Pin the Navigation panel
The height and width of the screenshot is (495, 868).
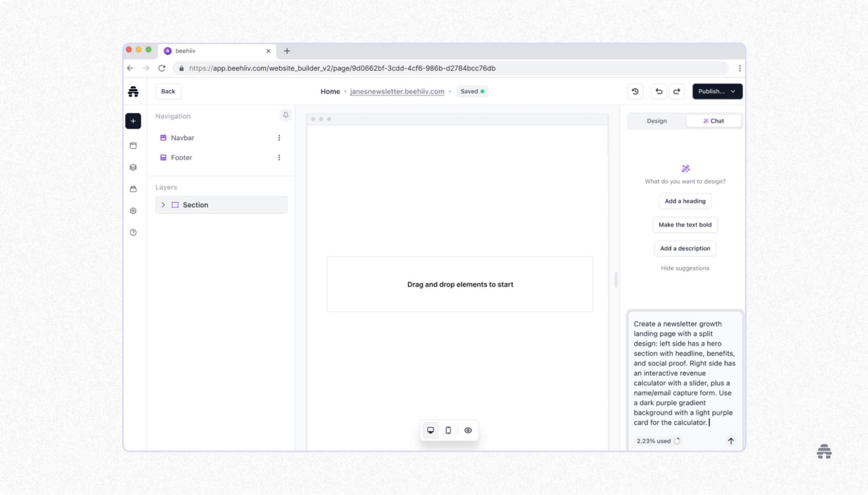pos(286,116)
